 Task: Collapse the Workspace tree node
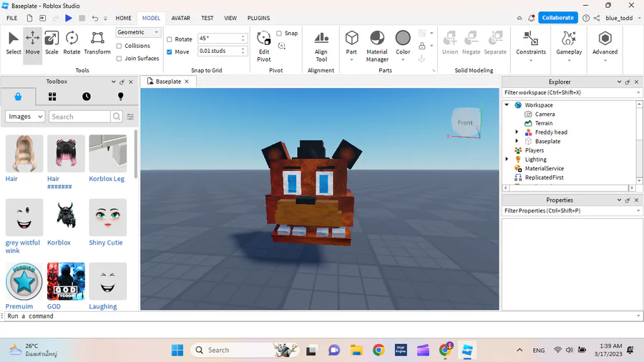tap(507, 105)
